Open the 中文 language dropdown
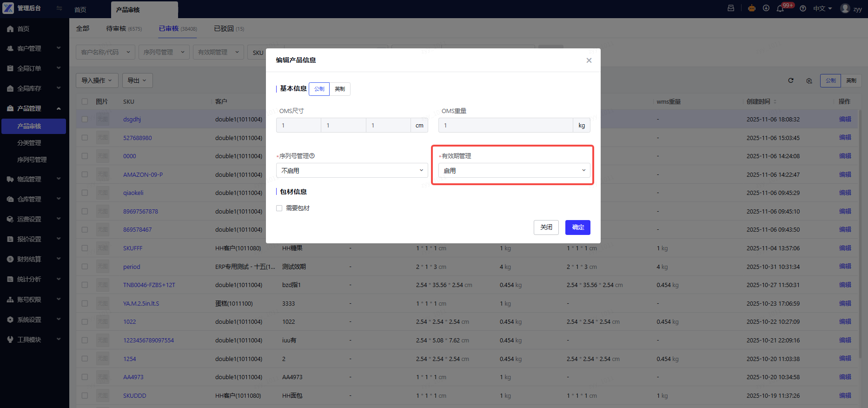Screen dimensions: 868x408 [822, 8]
